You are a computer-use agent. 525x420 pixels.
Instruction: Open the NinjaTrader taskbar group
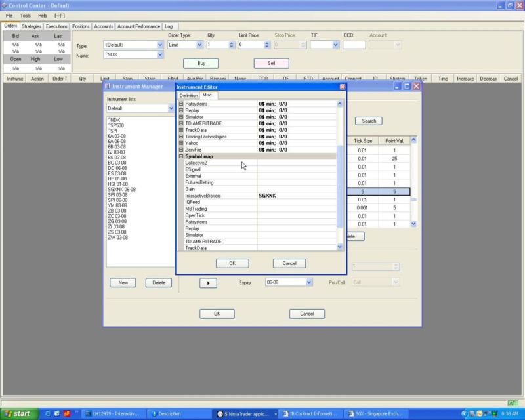[247, 414]
